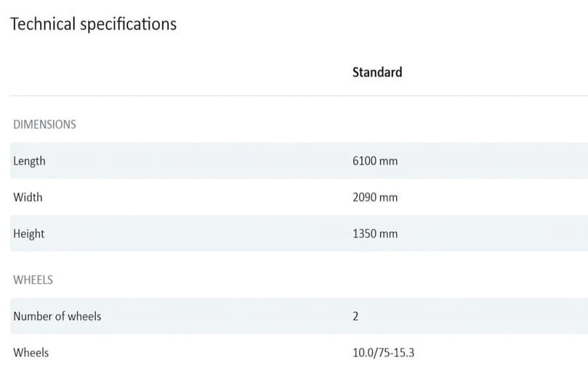Screen dimensions: 588x384
Task: Click the Width row label
Action: tap(28, 197)
